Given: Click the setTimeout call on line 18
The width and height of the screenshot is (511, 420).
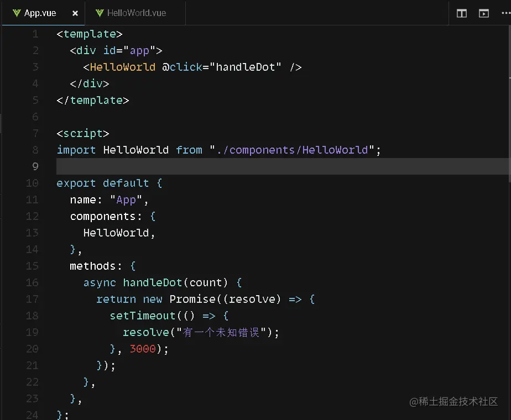Looking at the screenshot, I should [142, 316].
